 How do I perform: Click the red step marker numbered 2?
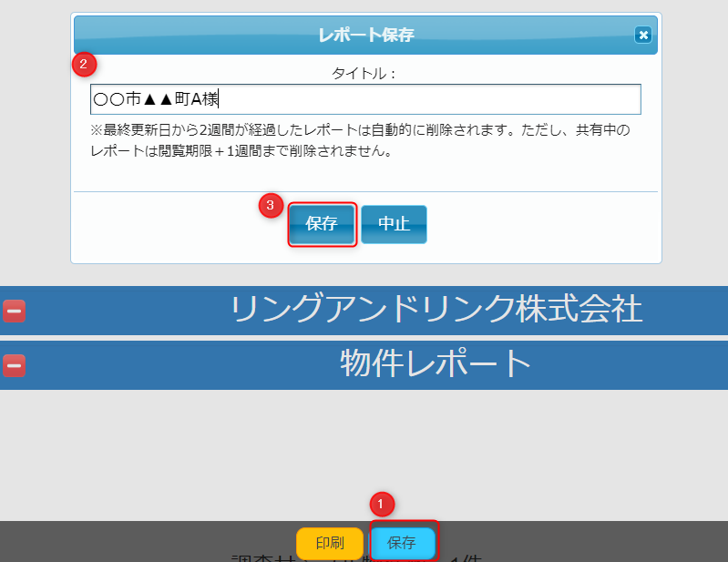point(84,64)
